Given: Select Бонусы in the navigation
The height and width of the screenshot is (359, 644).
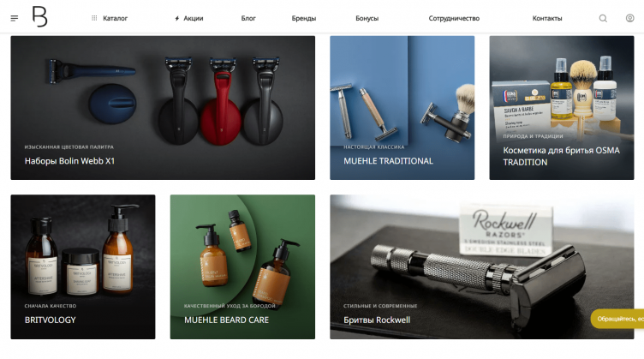Looking at the screenshot, I should tap(367, 18).
